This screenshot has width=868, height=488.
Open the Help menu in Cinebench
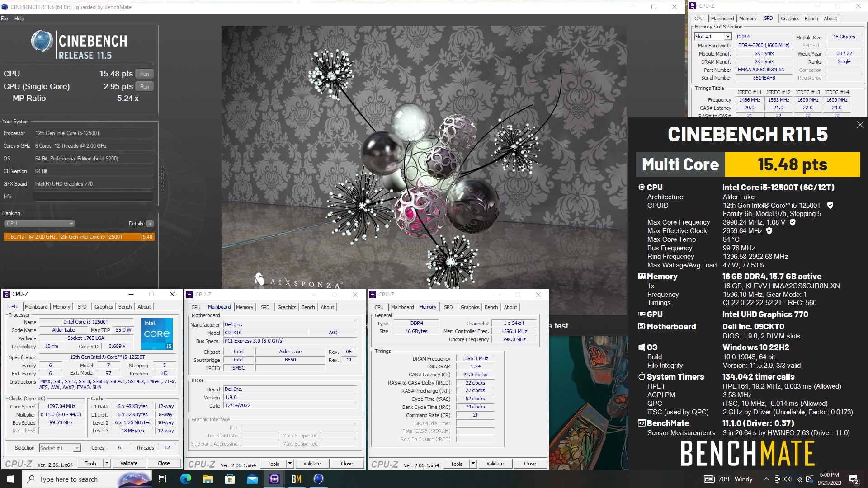[x=19, y=19]
